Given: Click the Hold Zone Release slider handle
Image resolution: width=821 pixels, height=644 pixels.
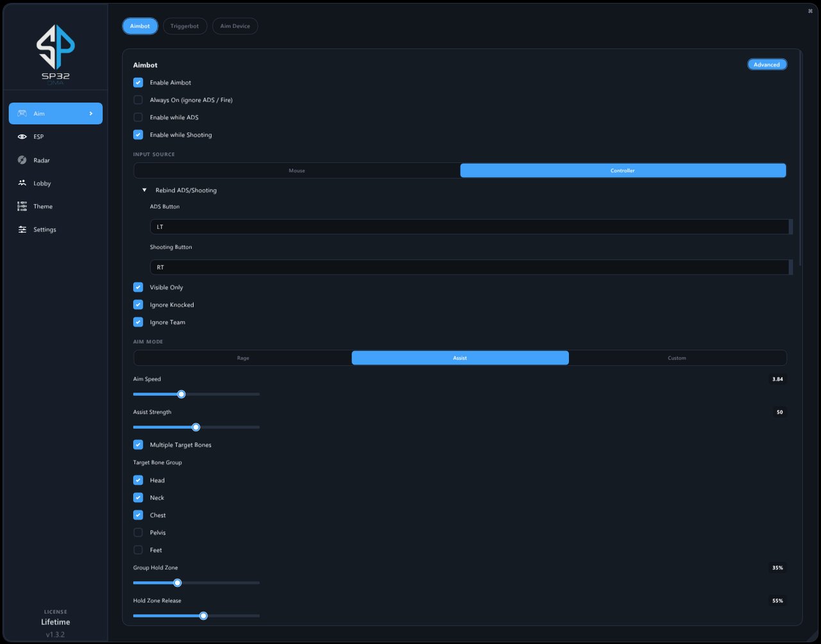Looking at the screenshot, I should [203, 616].
